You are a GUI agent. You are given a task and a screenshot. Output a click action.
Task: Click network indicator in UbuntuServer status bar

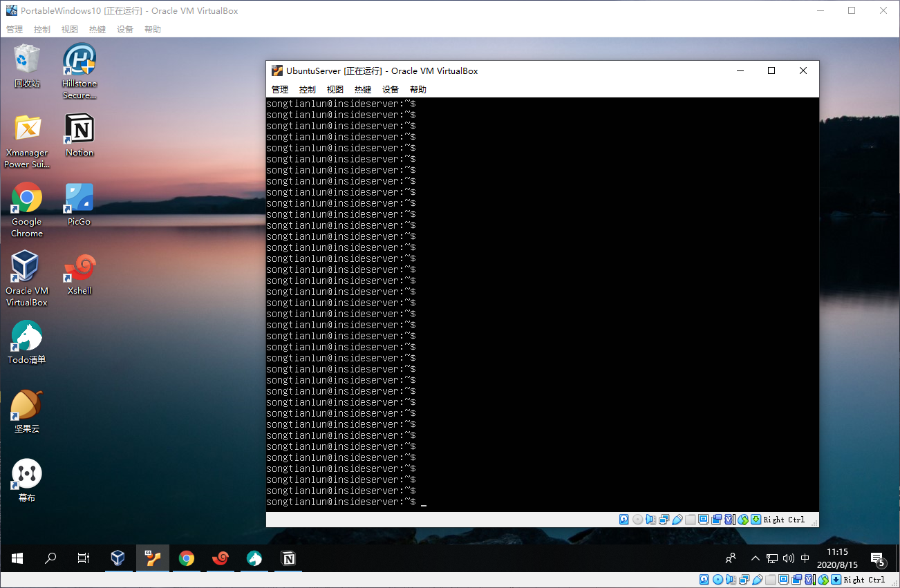coord(664,520)
